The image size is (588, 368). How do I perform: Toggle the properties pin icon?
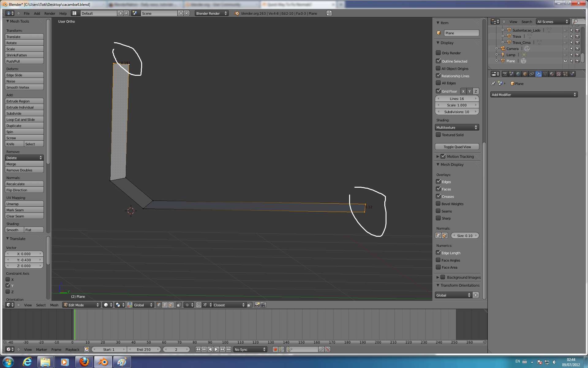[493, 83]
